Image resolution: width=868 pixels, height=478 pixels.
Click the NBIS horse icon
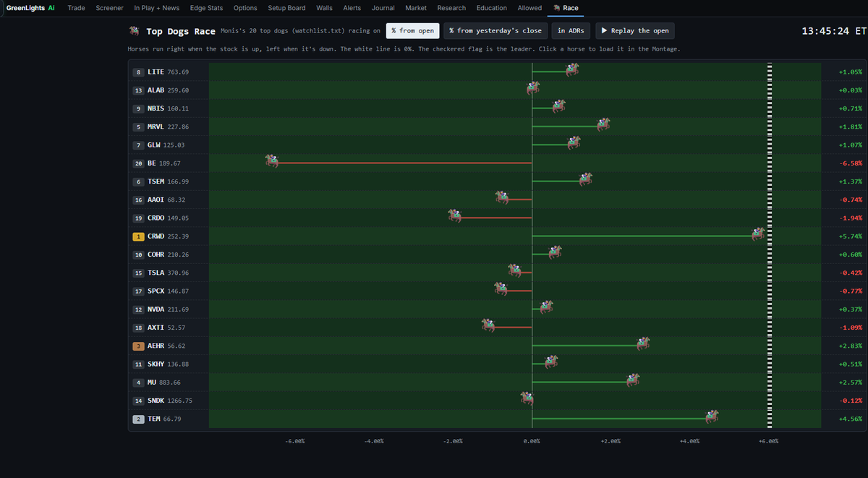pos(559,106)
